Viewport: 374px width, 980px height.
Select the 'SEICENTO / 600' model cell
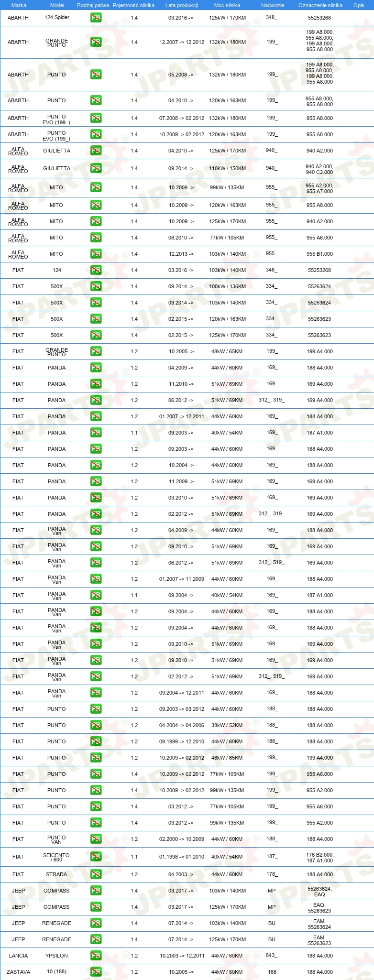click(56, 857)
